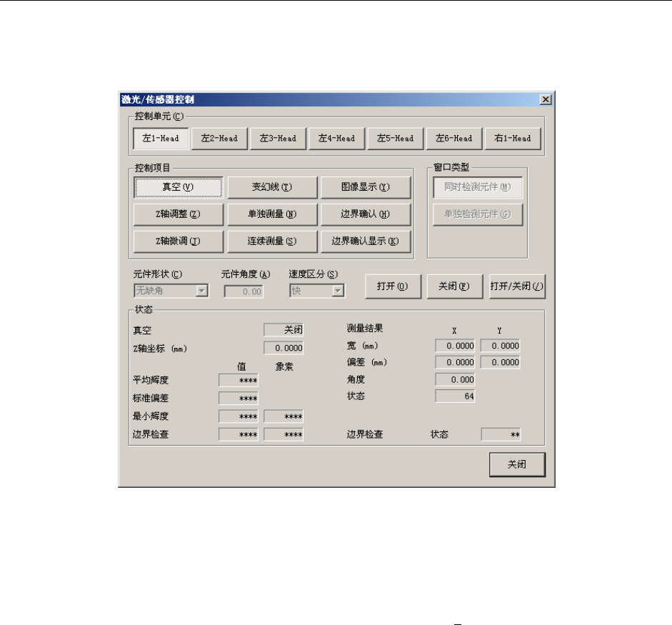Select the 左6-Head control unit
This screenshot has height=625, width=672.
click(x=454, y=139)
